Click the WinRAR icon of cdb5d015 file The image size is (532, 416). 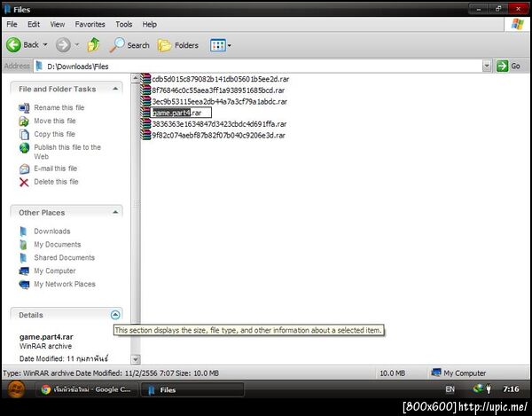pos(146,79)
